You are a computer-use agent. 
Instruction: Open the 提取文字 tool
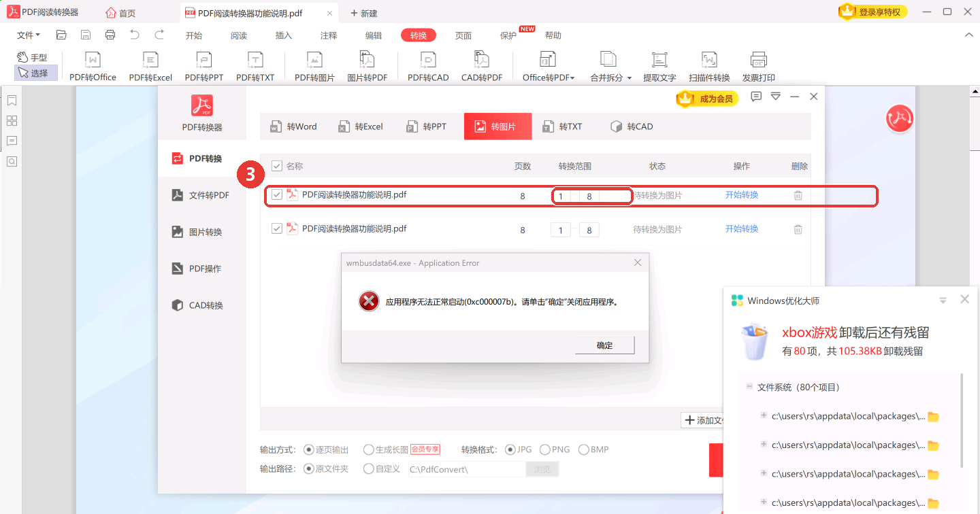659,67
